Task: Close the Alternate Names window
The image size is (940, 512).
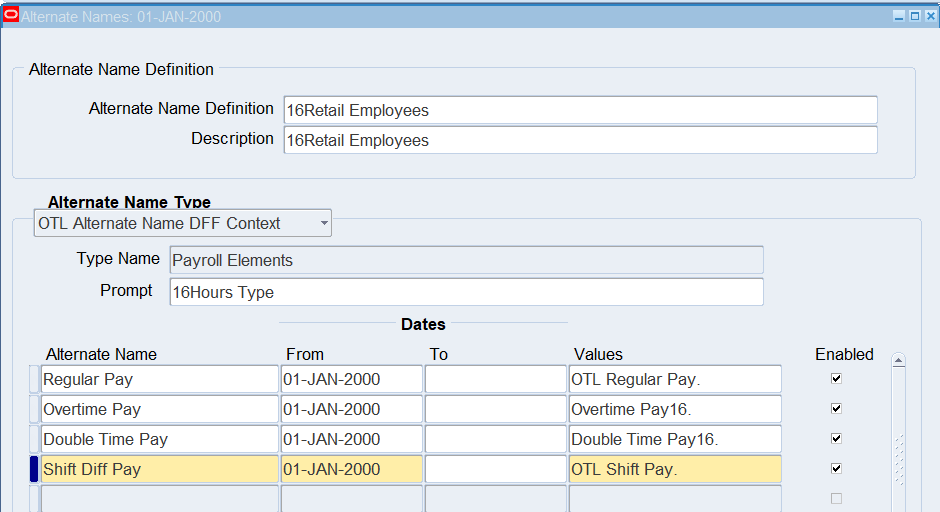Action: tap(929, 16)
